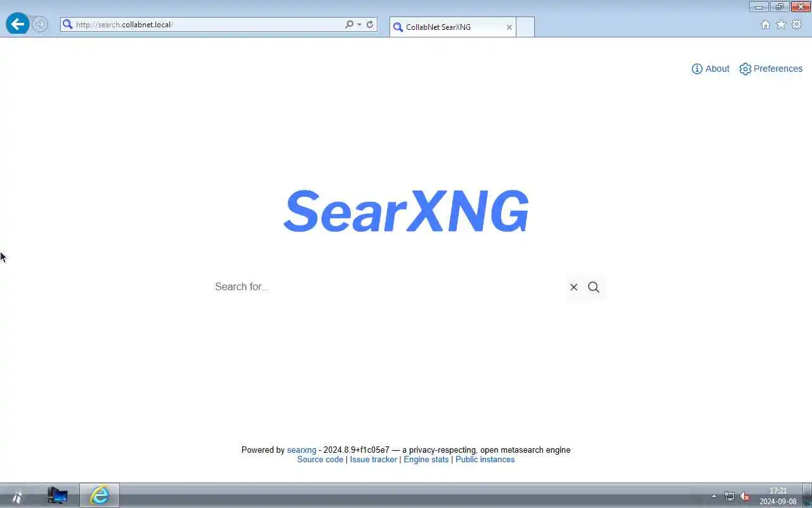The width and height of the screenshot is (812, 508).
Task: Click the SearXNG logo
Action: (x=406, y=211)
